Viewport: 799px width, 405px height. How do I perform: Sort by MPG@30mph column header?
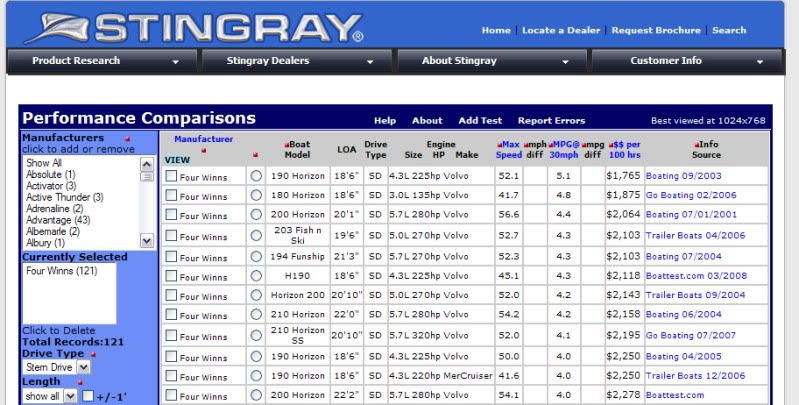point(564,150)
